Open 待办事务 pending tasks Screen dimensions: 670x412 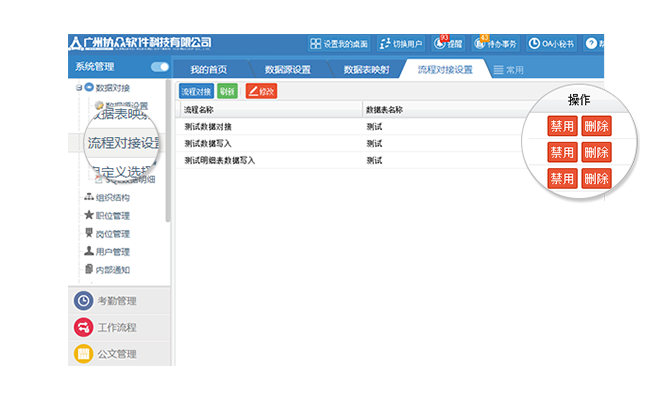(497, 44)
